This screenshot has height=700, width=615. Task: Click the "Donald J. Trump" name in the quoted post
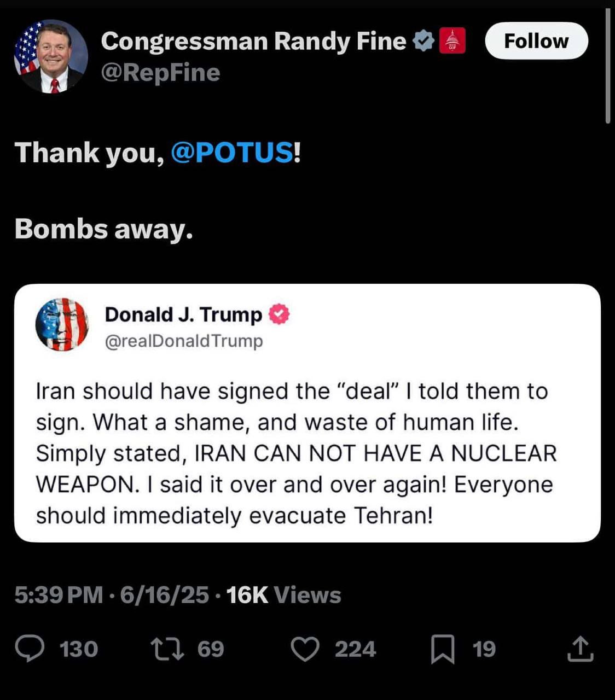183,314
